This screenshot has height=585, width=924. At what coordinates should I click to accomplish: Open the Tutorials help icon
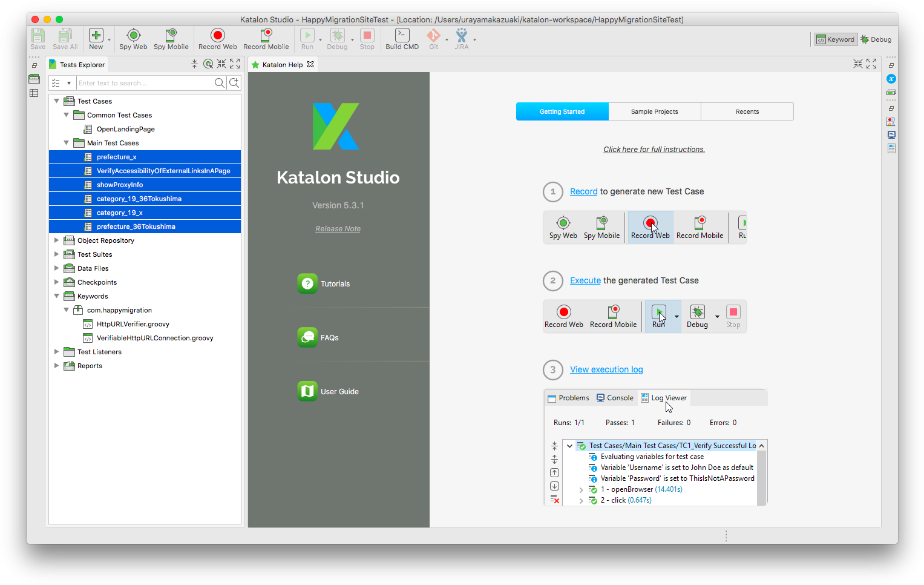click(x=307, y=283)
